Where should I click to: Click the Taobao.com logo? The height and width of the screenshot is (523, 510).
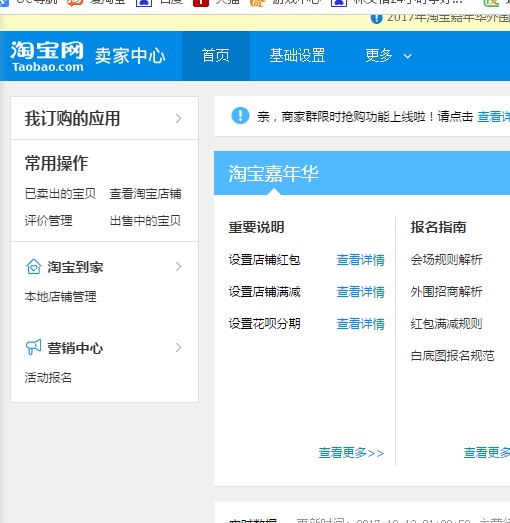47,56
